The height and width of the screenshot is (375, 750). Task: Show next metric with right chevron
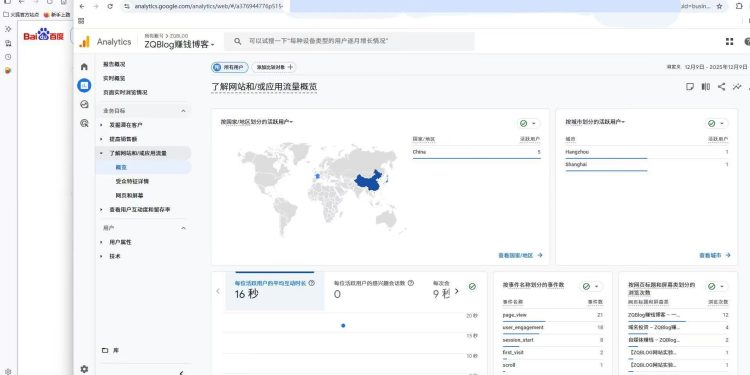pyautogui.click(x=456, y=291)
